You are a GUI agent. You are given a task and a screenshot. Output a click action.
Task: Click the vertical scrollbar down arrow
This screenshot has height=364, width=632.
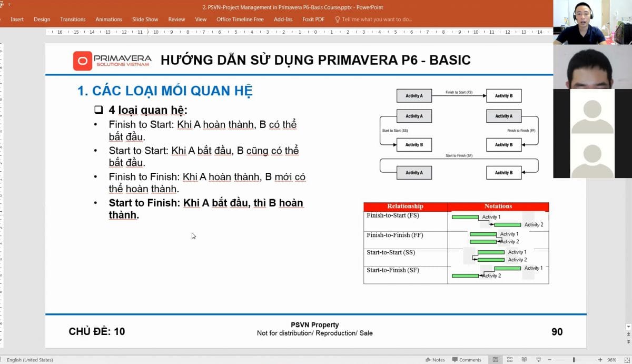[x=628, y=327]
